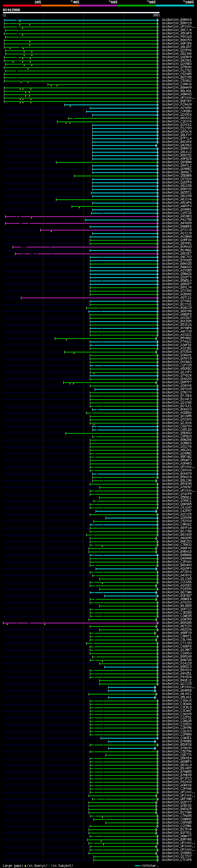
Task: Open hit UniRef100_Q9C7J4
Action: 177,30
